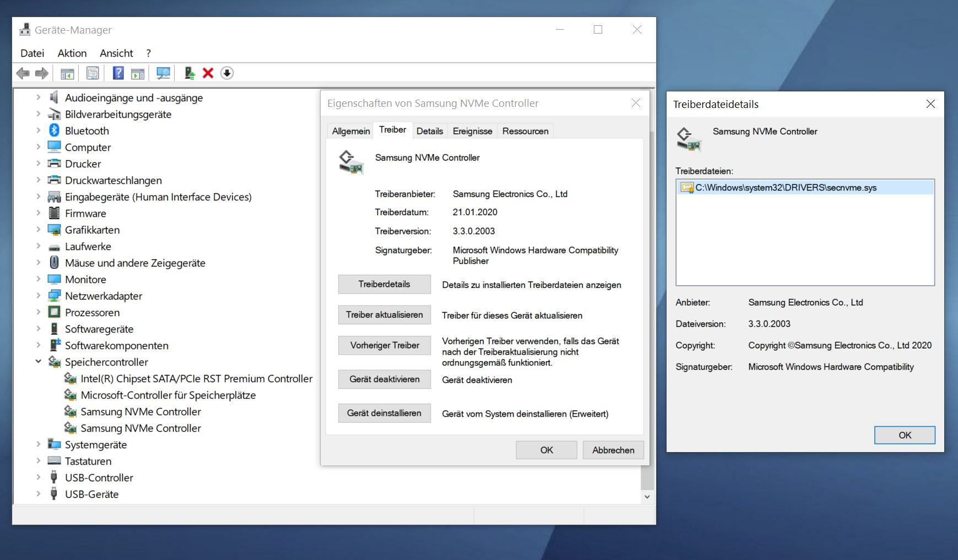Close the Treiberdateidetails dialog
The height and width of the screenshot is (560, 958).
point(930,104)
